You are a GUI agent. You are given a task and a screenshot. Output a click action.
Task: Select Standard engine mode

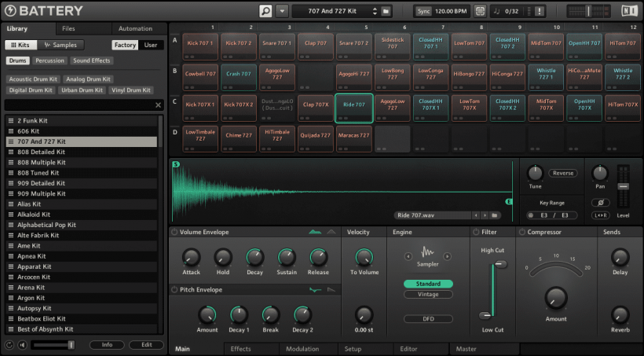[428, 284]
